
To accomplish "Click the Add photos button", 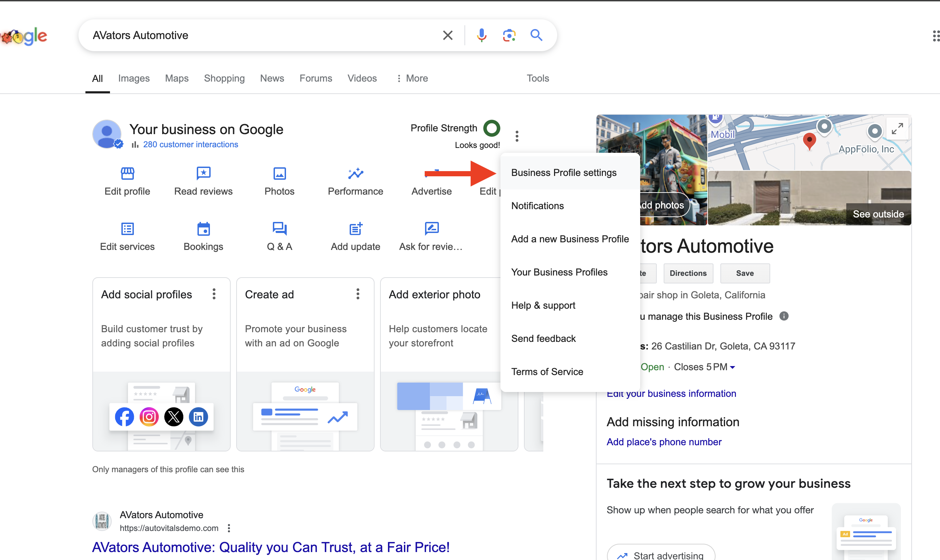I will pos(664,205).
